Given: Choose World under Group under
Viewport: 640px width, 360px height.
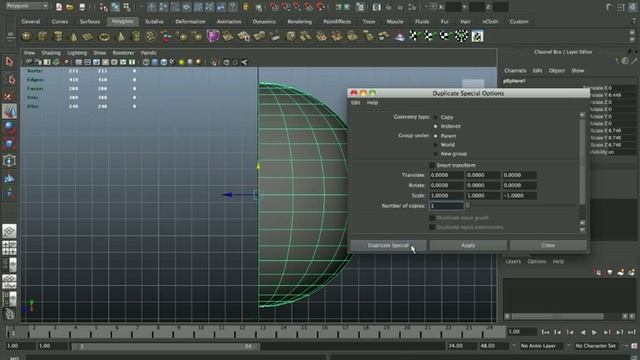Looking at the screenshot, I should click(x=436, y=145).
